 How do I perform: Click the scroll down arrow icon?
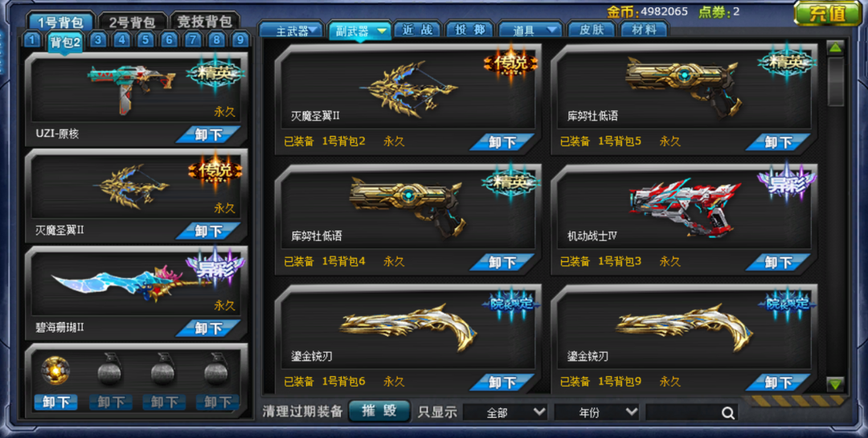[x=835, y=383]
